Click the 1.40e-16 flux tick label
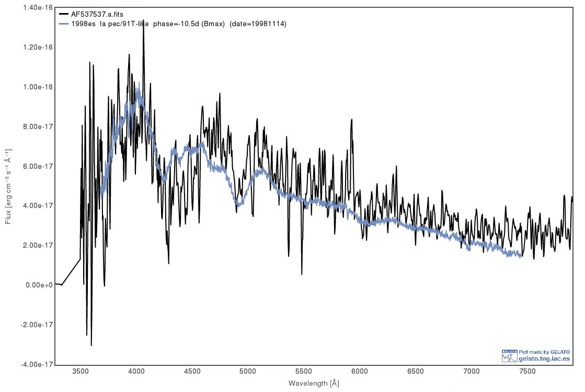This screenshot has width=585, height=392. click(x=38, y=7)
